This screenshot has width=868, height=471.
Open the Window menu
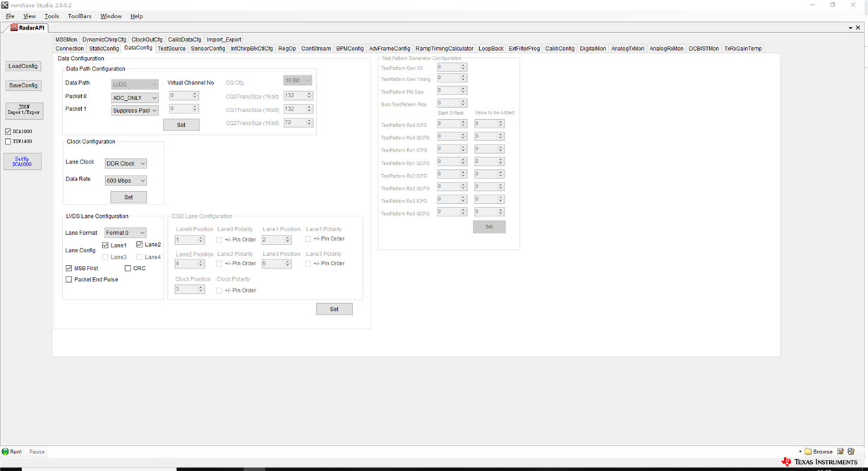click(x=111, y=16)
